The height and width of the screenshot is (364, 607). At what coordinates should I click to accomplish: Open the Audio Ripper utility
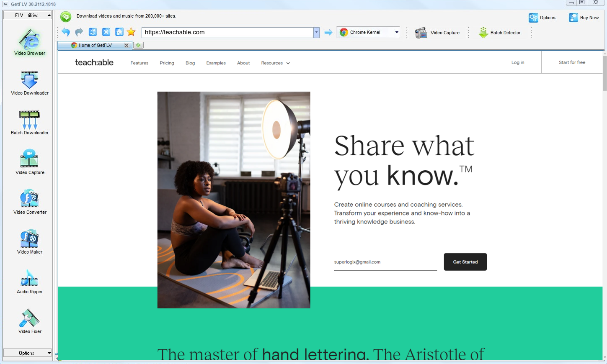pyautogui.click(x=29, y=282)
